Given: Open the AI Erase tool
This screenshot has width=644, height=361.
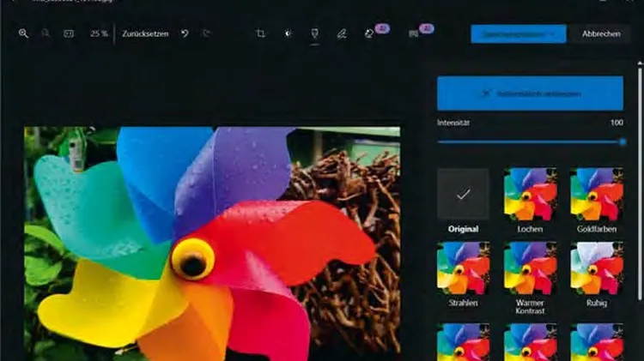Looking at the screenshot, I should [369, 33].
